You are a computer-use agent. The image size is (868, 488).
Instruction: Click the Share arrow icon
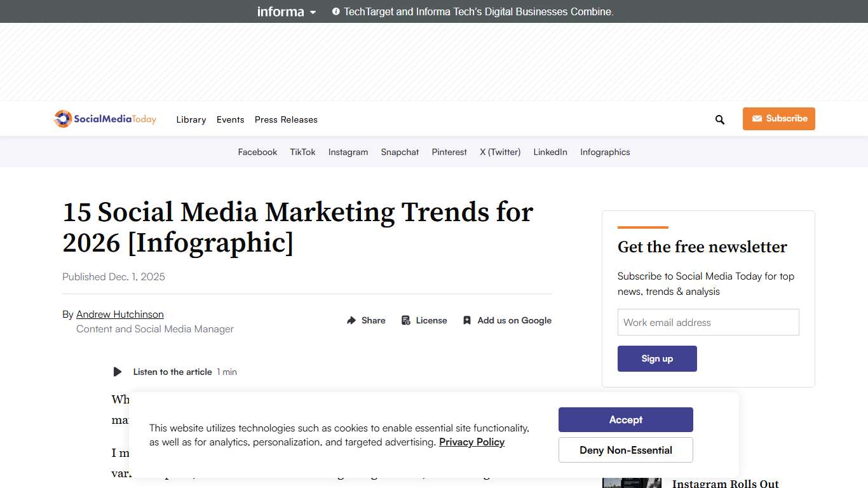click(x=351, y=320)
